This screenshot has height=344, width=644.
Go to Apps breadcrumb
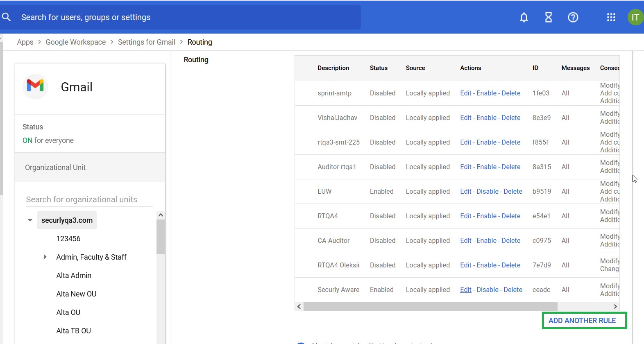pos(25,42)
